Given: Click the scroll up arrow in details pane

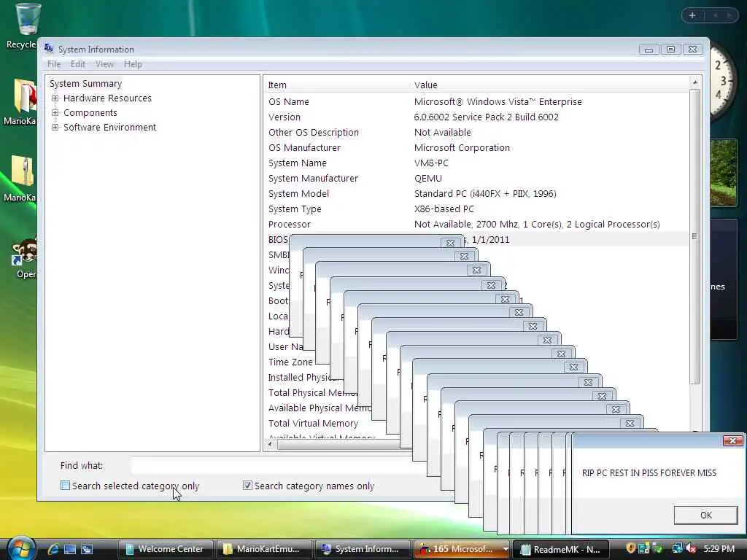Looking at the screenshot, I should [x=694, y=82].
